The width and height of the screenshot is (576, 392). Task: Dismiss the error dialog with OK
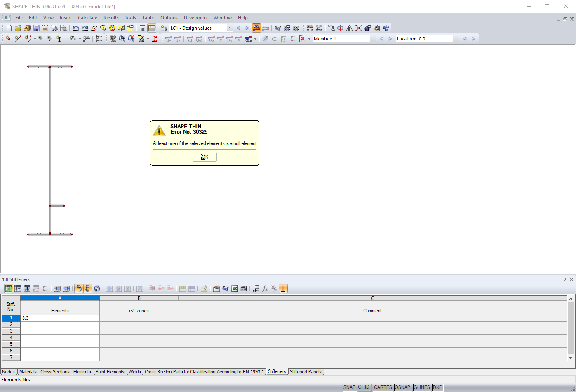point(205,157)
